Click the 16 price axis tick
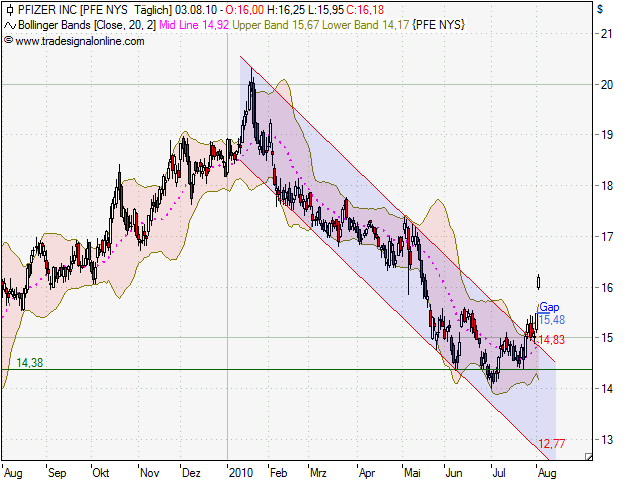The image size is (640, 480). (607, 288)
